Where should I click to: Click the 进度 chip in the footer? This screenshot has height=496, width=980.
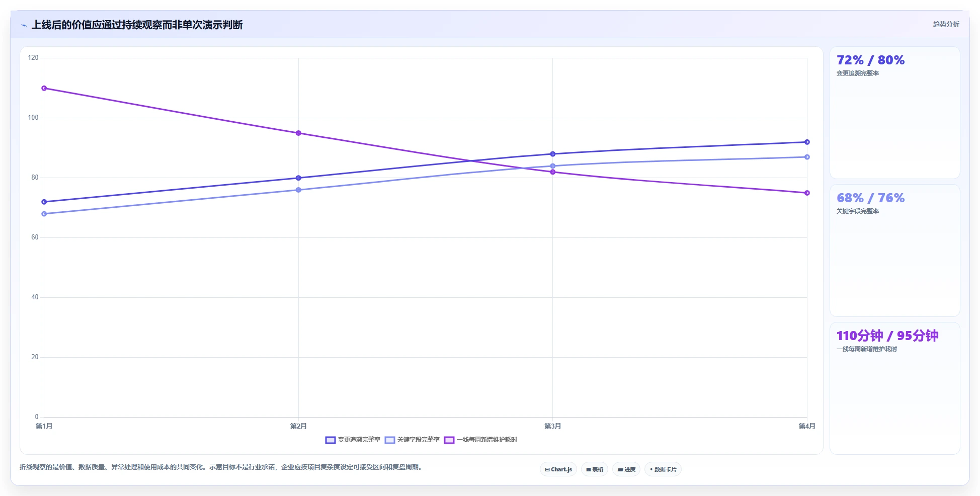coord(626,469)
